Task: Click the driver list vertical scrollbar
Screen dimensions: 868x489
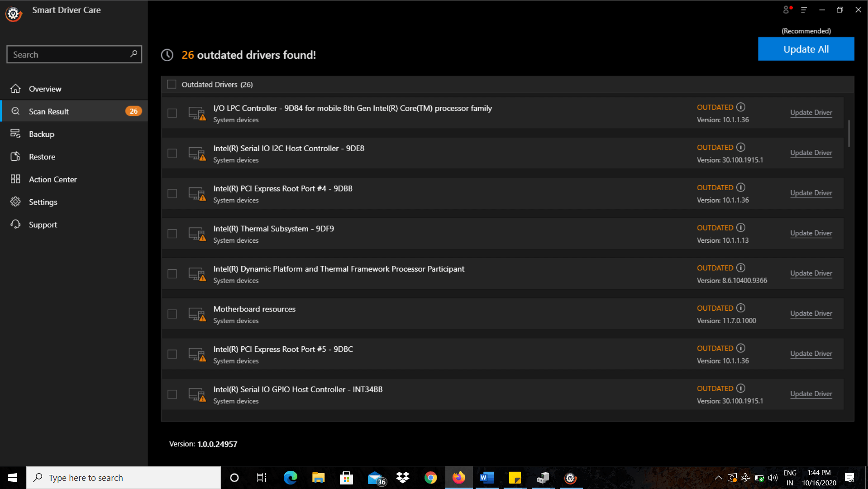Action: (x=849, y=134)
